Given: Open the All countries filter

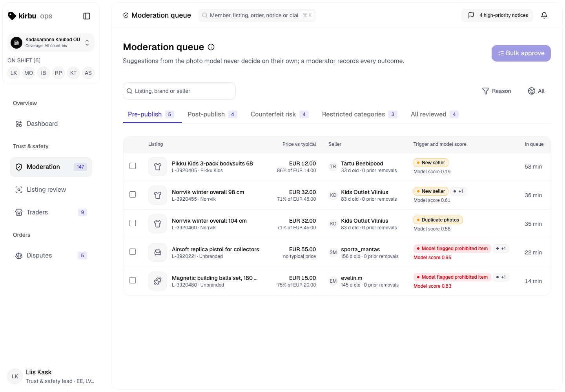Looking at the screenshot, I should click(536, 91).
